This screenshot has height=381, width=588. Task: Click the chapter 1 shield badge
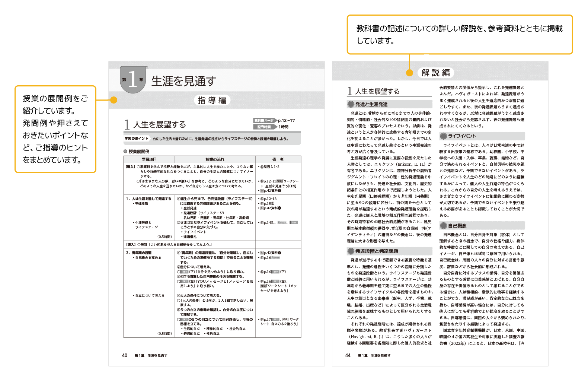pyautogui.click(x=133, y=80)
